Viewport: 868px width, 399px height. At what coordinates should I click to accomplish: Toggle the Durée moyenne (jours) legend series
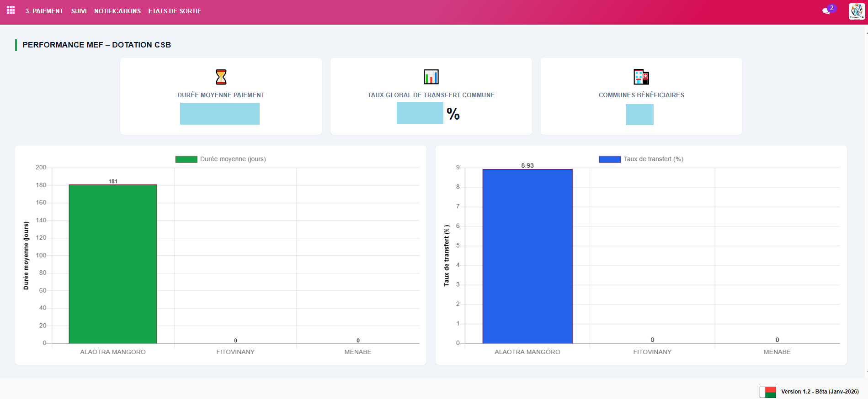point(221,159)
